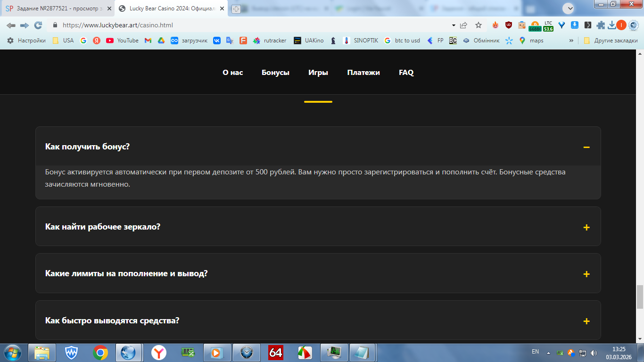Open the uBlock Origin extension

[509, 25]
